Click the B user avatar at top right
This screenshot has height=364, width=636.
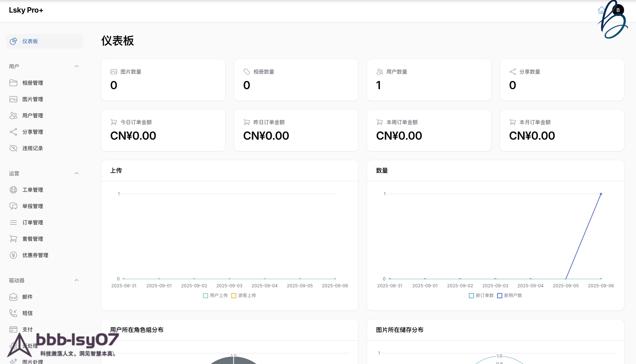point(618,10)
